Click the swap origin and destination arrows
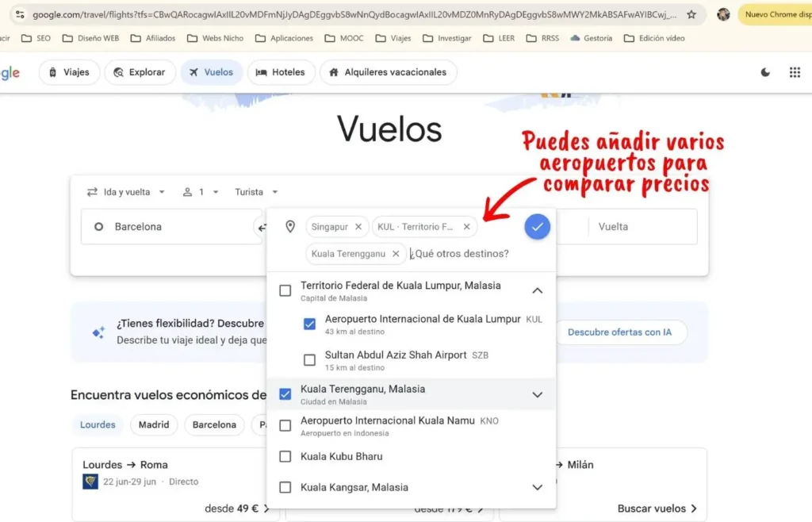The height and width of the screenshot is (522, 812). (262, 228)
